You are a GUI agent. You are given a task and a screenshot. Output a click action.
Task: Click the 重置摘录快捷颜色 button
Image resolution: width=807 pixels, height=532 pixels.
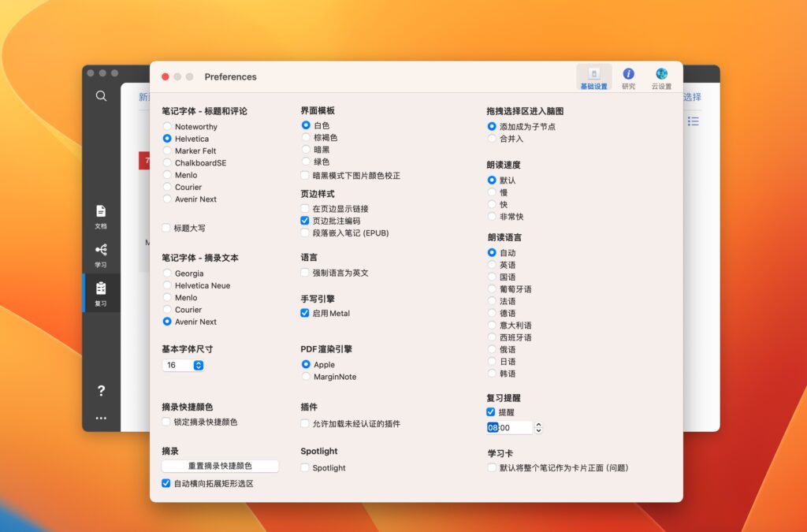point(223,466)
